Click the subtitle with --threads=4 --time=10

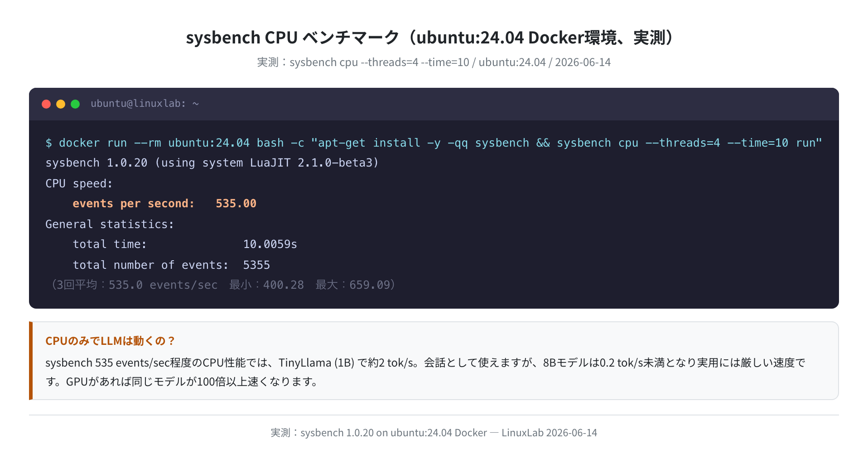click(x=434, y=62)
